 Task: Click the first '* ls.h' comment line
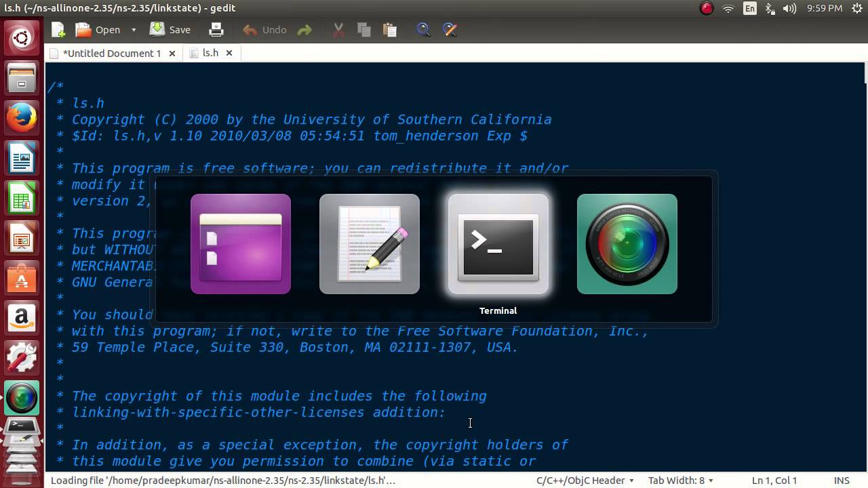pyautogui.click(x=80, y=103)
